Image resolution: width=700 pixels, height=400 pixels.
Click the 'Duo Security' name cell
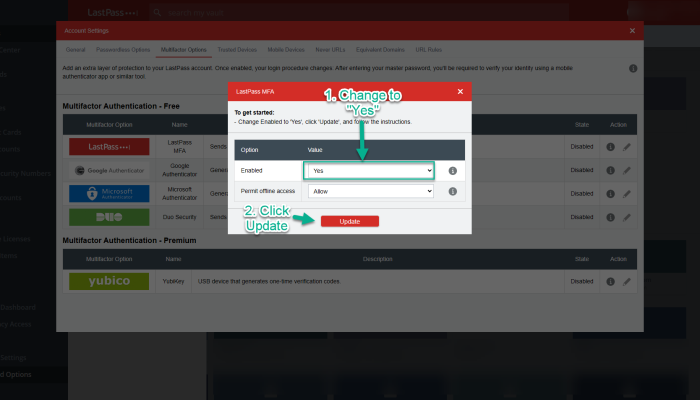click(x=179, y=217)
